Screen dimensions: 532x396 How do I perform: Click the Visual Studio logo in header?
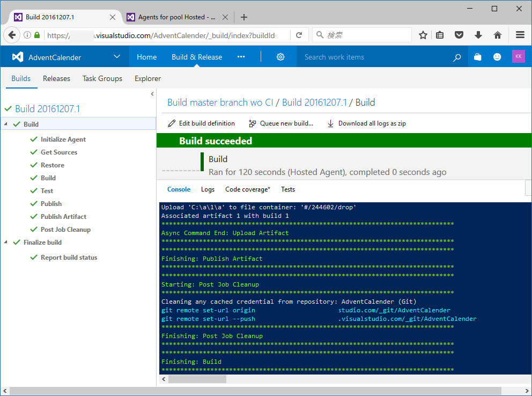click(x=18, y=57)
